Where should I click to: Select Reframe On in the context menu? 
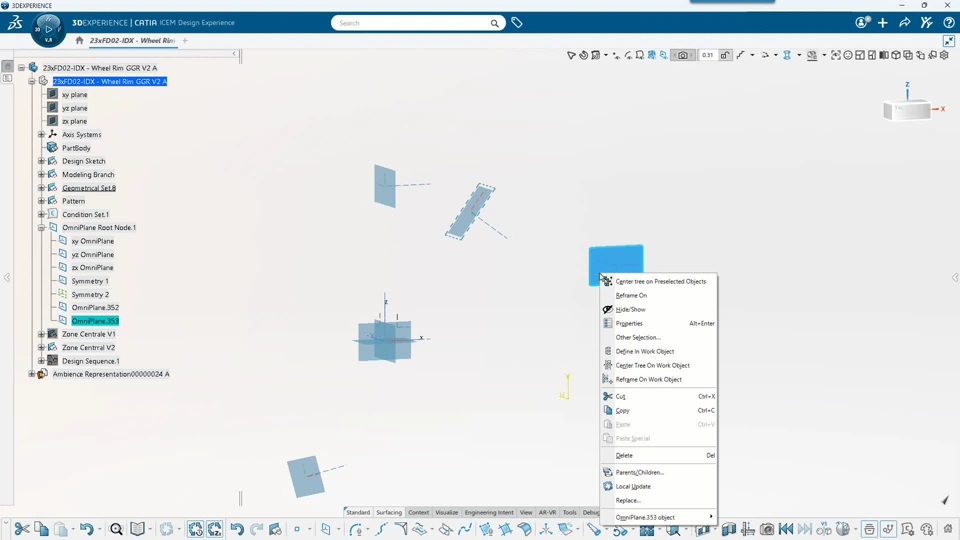coord(658,295)
